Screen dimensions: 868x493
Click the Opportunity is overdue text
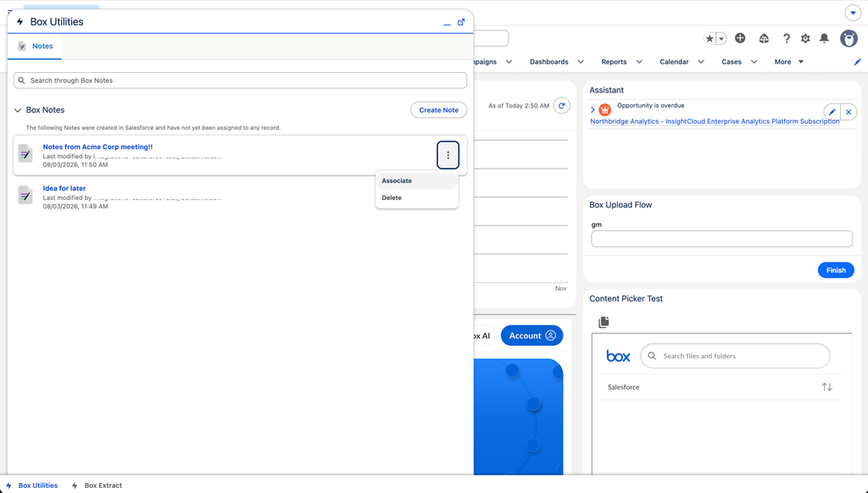coord(650,105)
